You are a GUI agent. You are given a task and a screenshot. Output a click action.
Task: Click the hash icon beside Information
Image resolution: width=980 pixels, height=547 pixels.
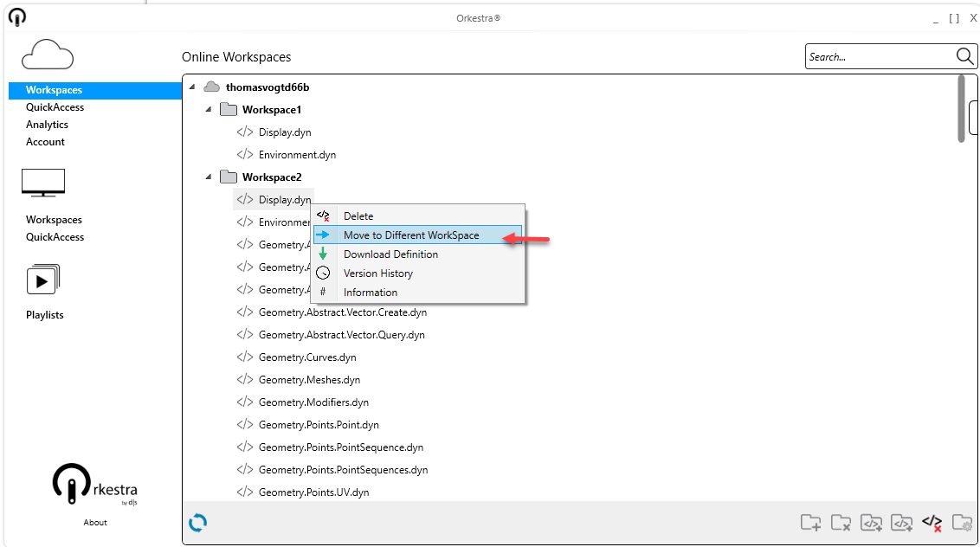click(x=323, y=292)
